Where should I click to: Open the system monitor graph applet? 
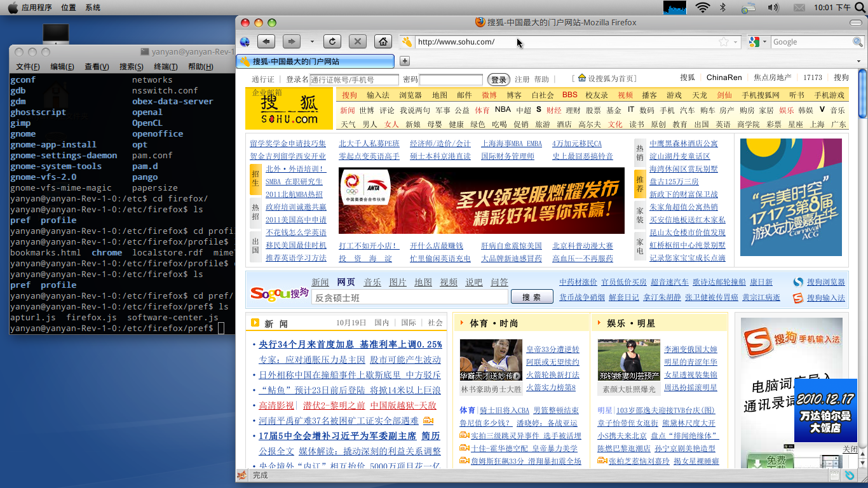coord(675,7)
